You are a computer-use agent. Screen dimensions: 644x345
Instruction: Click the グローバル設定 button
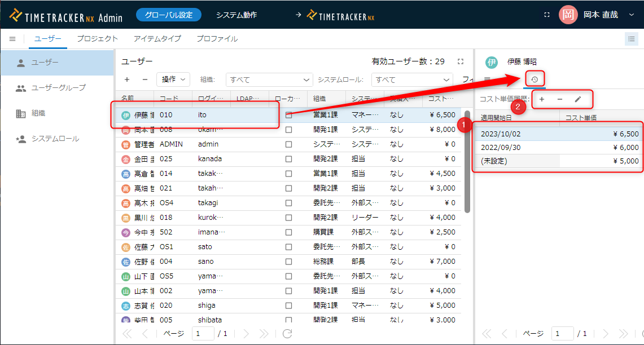click(169, 15)
